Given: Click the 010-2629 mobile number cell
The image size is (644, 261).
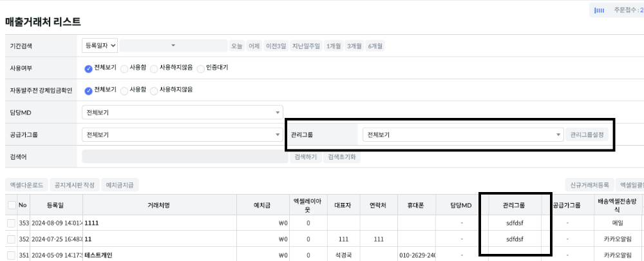Looking at the screenshot, I should pos(417,255).
